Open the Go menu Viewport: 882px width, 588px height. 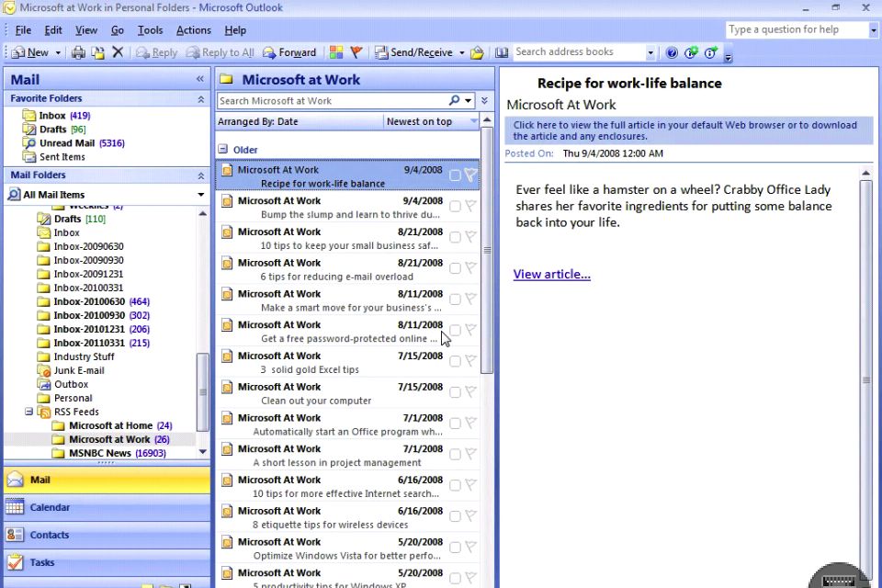117,30
